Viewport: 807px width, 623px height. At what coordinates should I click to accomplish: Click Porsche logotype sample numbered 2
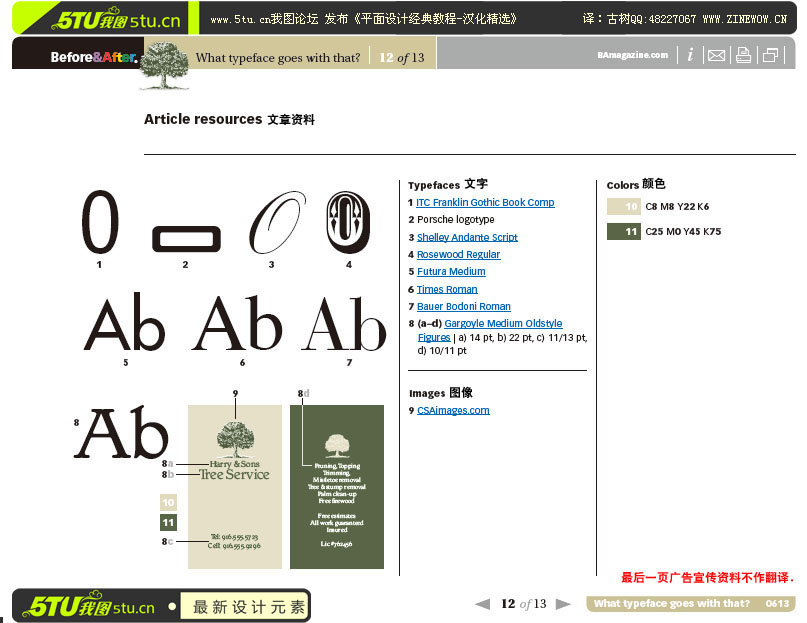click(186, 238)
